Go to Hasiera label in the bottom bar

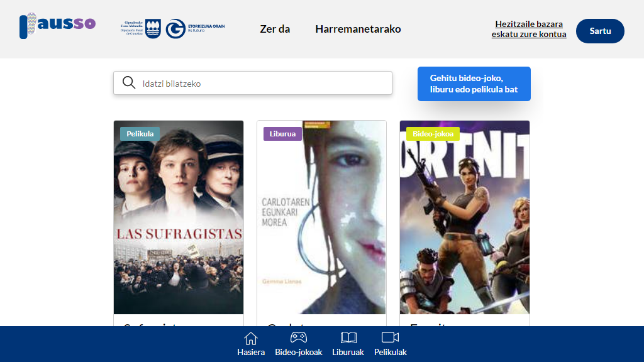(251, 352)
